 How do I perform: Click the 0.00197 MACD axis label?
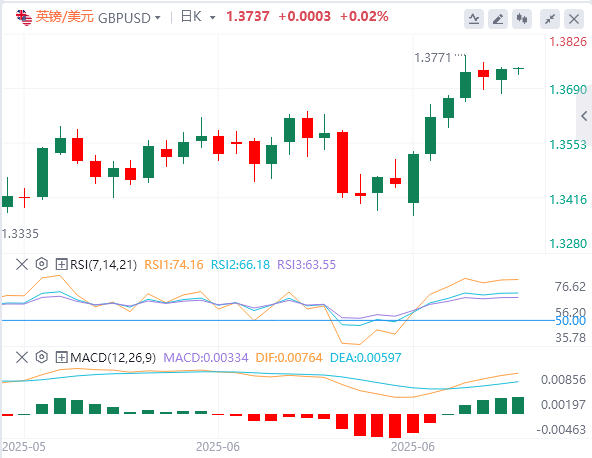[563, 405]
